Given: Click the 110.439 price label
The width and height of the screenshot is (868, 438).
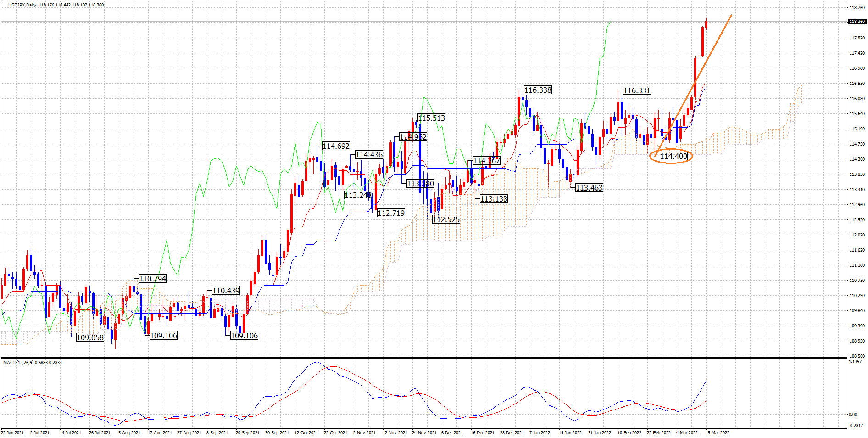Looking at the screenshot, I should 226,291.
